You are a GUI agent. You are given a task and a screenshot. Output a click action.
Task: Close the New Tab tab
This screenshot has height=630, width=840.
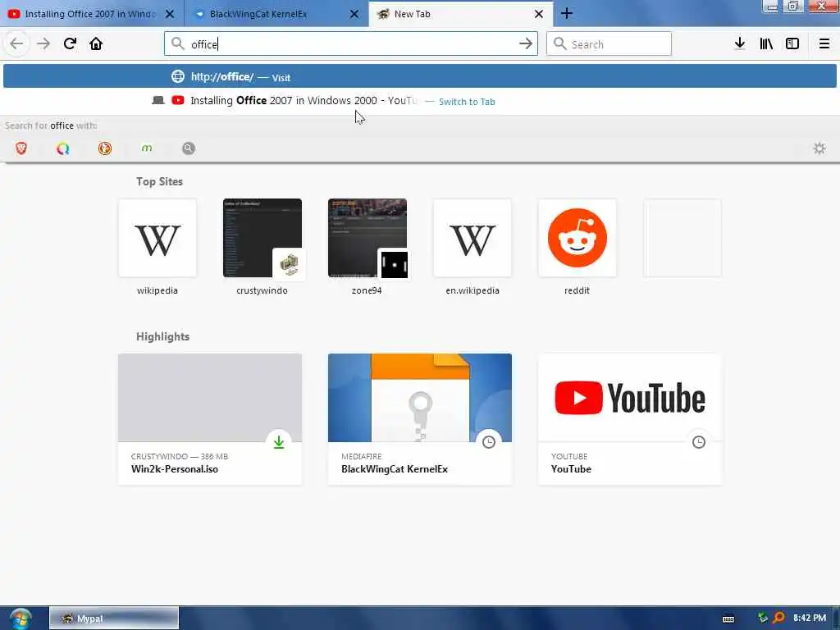(539, 14)
